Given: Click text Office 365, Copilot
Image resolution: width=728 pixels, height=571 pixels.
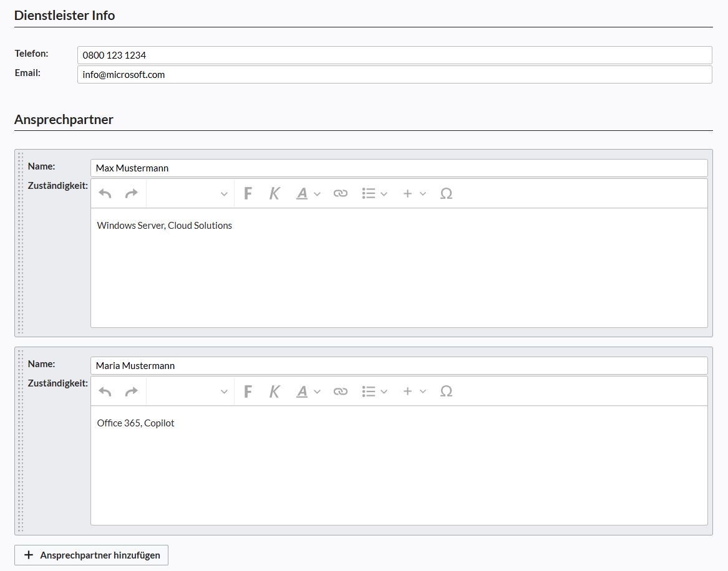Looking at the screenshot, I should [x=135, y=423].
